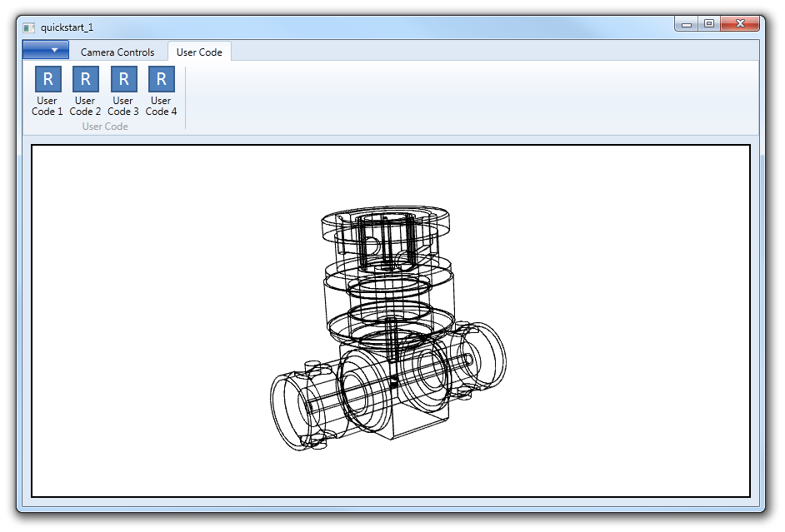Click empty viewport area right of the model
Image resolution: width=785 pixels, height=532 pixels.
(x=633, y=333)
